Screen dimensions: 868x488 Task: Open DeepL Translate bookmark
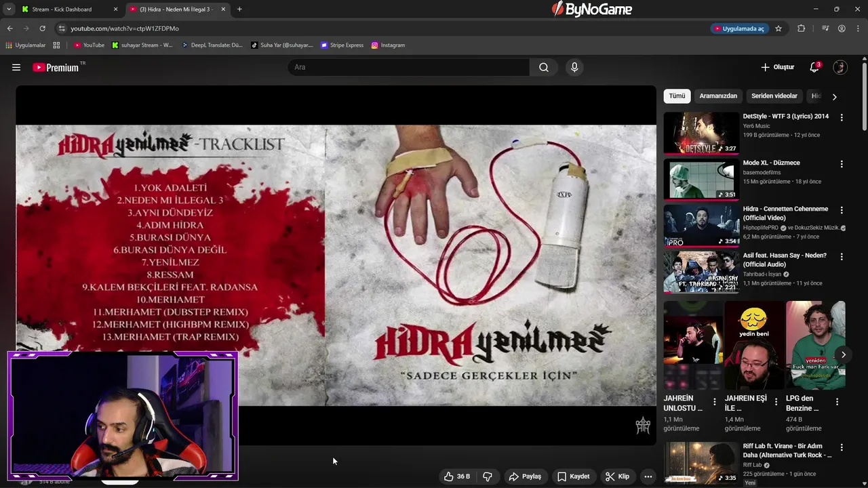point(212,45)
